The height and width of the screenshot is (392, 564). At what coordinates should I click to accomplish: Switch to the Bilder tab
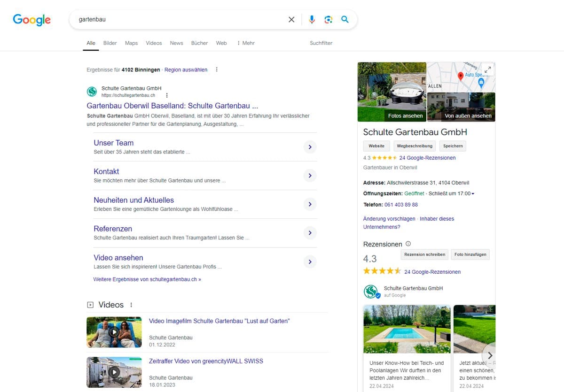(110, 43)
